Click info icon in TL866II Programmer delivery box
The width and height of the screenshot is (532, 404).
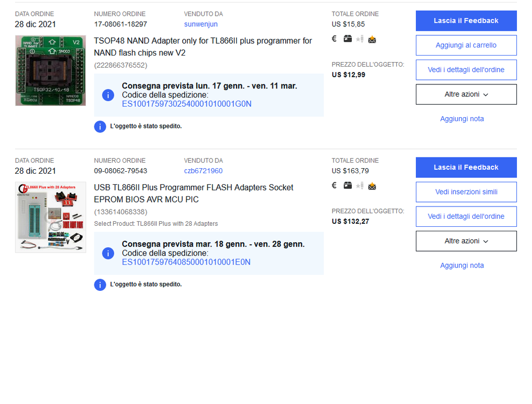click(108, 254)
